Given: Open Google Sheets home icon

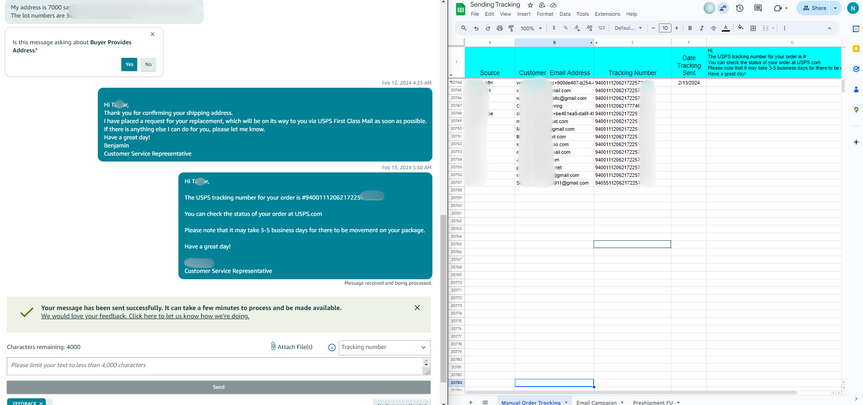Looking at the screenshot, I should coord(460,9).
